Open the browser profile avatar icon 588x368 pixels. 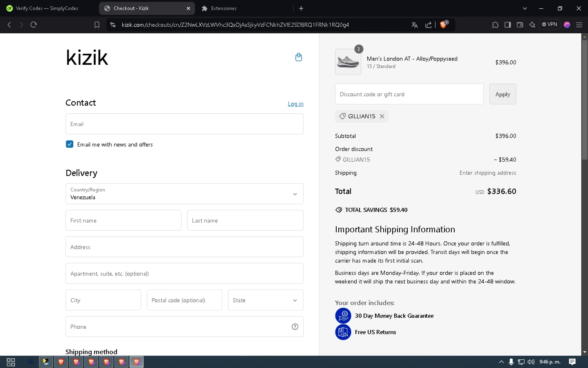coord(567,25)
